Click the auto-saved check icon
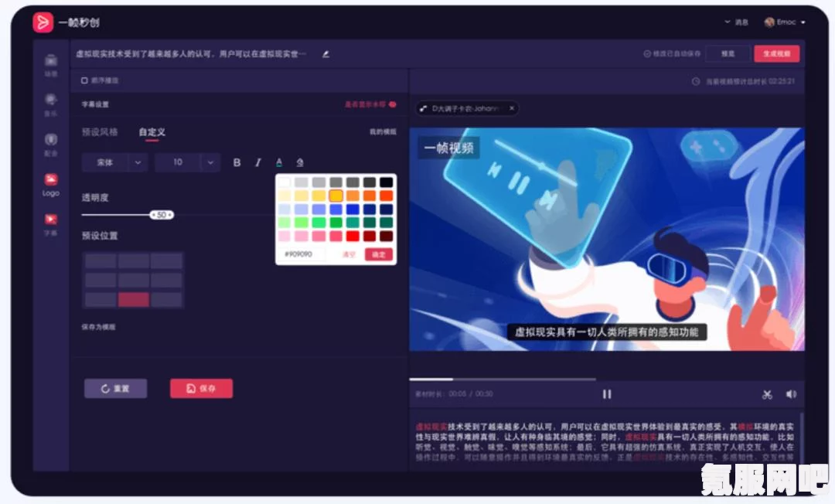The width and height of the screenshot is (835, 504). pos(647,54)
